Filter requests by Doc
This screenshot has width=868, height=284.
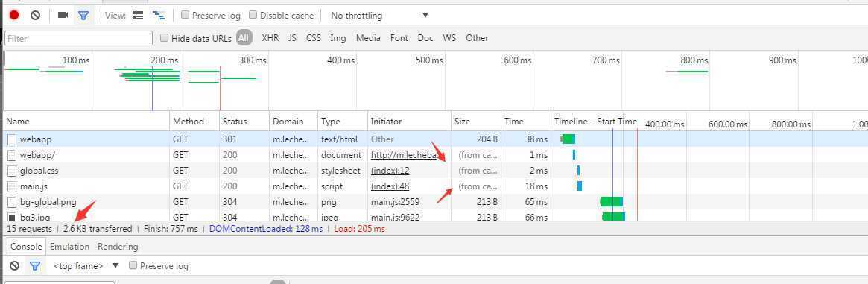[425, 38]
